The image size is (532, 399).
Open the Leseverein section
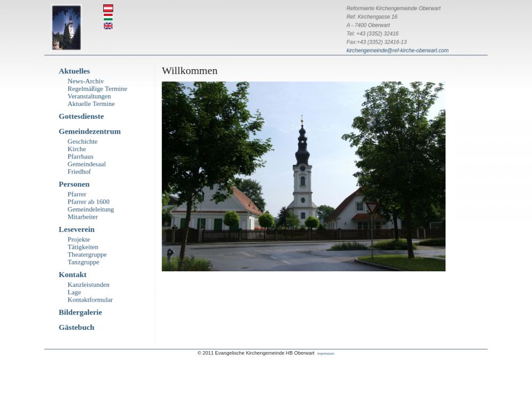pyautogui.click(x=77, y=229)
